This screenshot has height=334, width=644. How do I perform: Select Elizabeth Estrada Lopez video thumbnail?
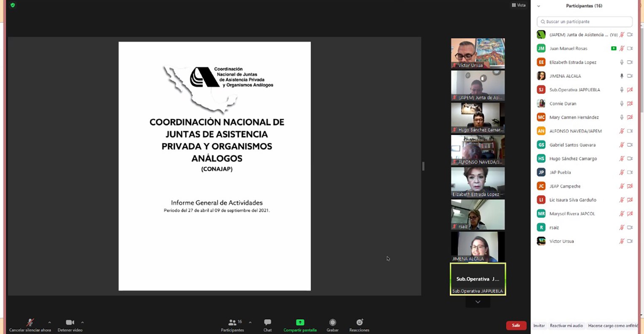tap(478, 182)
